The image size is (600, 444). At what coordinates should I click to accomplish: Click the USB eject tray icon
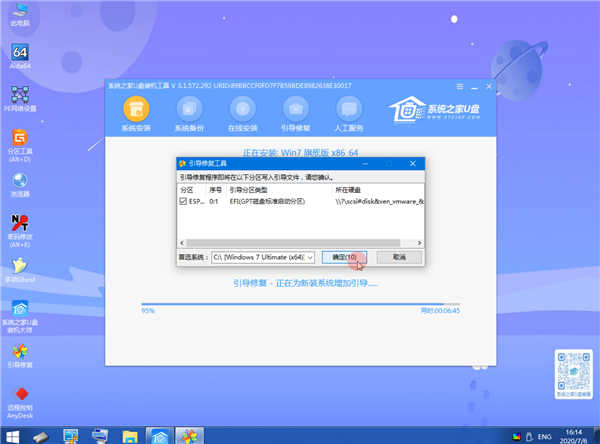[x=530, y=436]
